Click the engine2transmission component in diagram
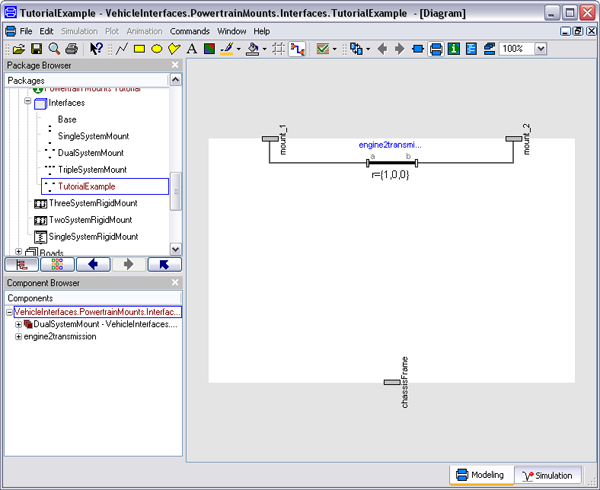 coord(390,162)
